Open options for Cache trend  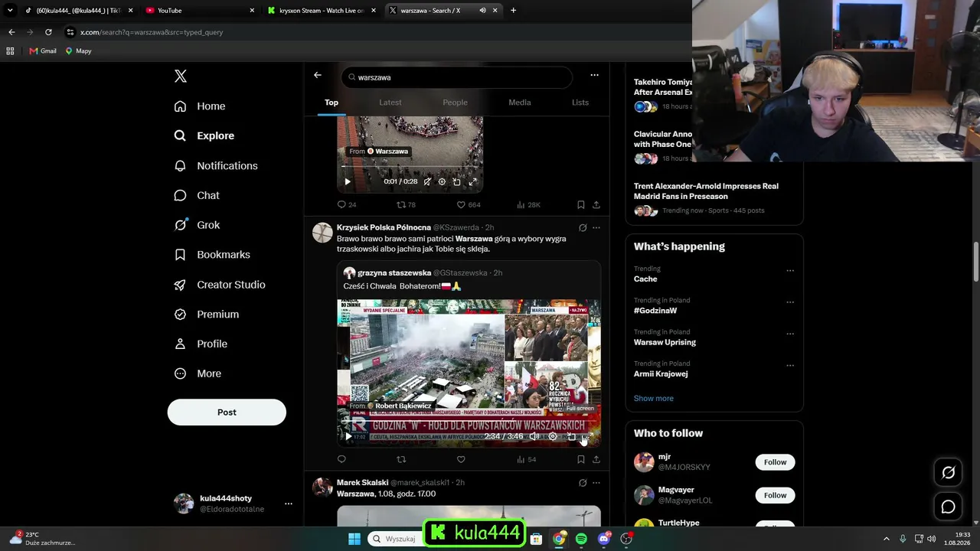pyautogui.click(x=790, y=270)
